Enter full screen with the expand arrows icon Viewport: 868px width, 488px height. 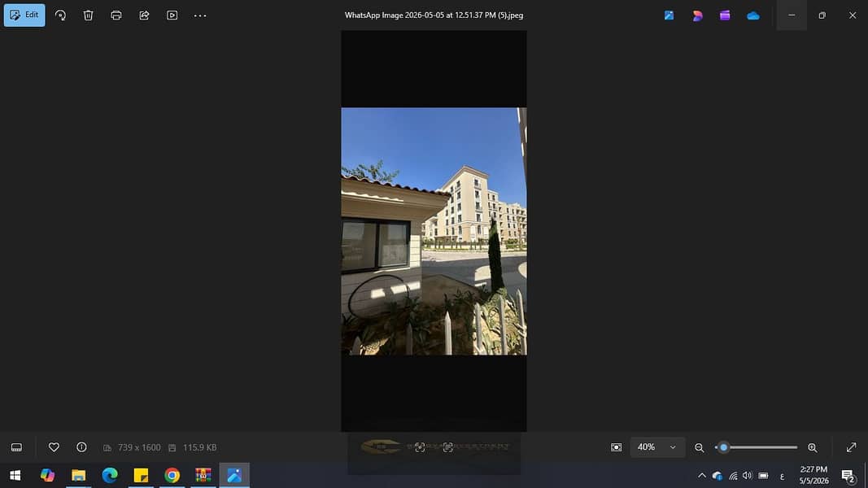click(x=852, y=447)
